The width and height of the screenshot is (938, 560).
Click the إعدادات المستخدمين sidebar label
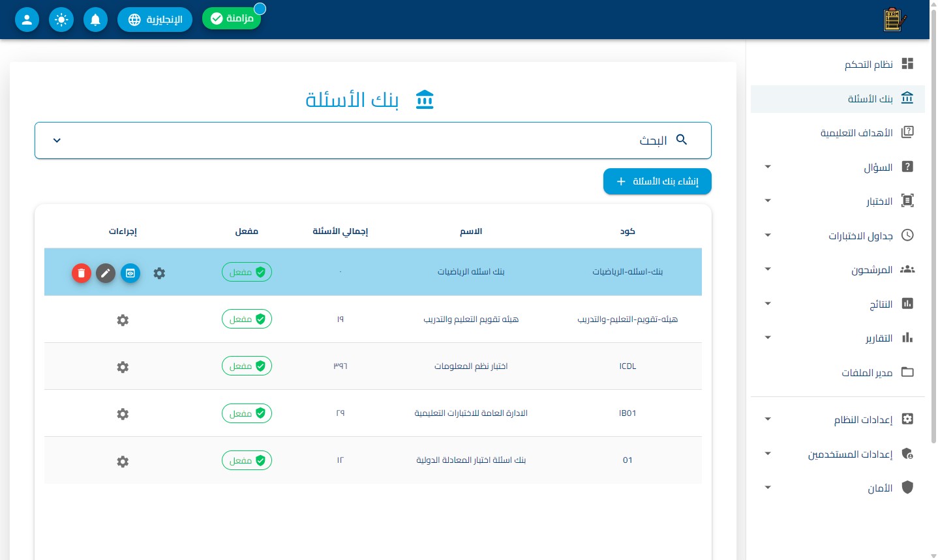(850, 454)
